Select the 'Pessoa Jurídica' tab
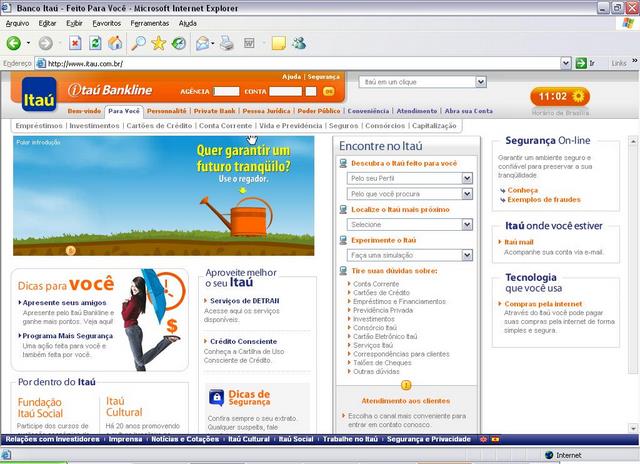 coord(266,111)
